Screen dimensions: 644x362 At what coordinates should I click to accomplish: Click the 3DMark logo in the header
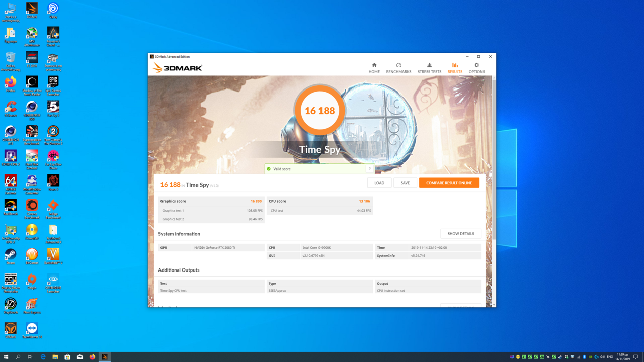point(178,67)
